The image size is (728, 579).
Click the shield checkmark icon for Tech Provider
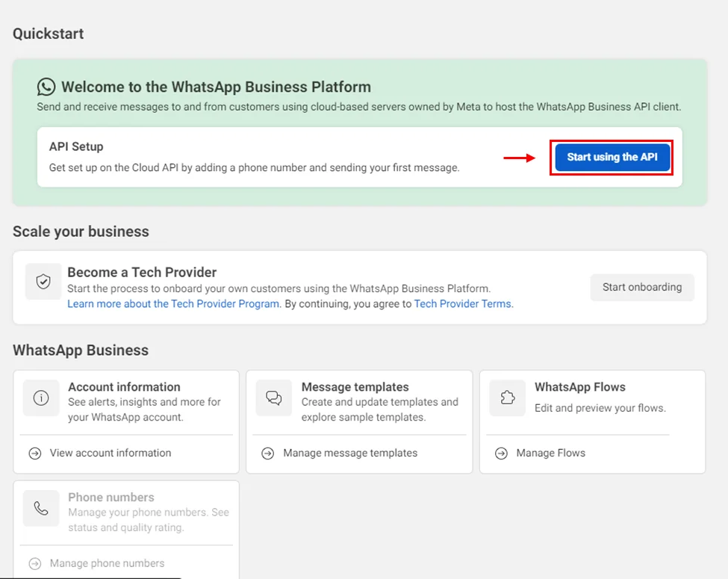[x=43, y=282]
